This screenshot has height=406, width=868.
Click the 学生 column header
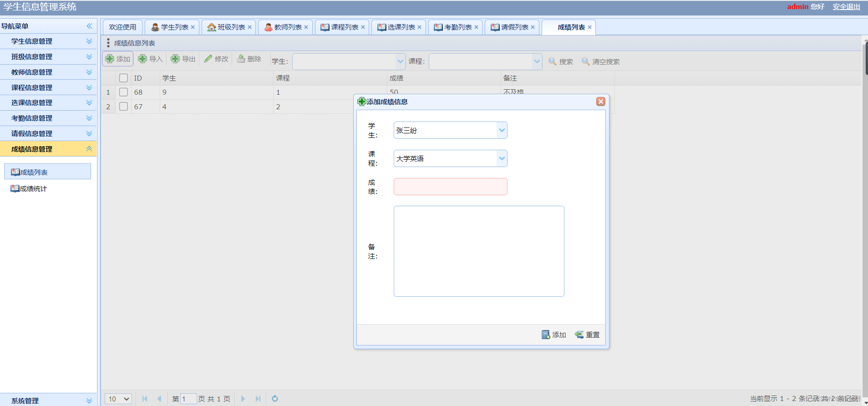pos(216,78)
